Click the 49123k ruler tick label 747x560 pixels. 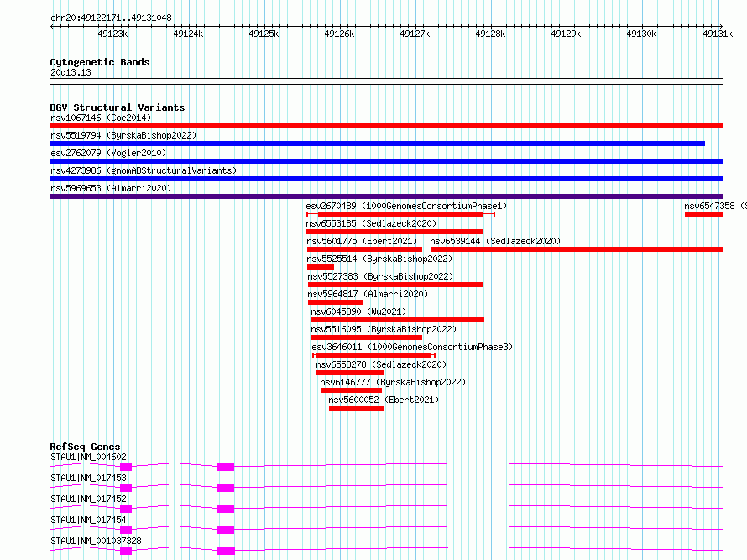pos(112,34)
